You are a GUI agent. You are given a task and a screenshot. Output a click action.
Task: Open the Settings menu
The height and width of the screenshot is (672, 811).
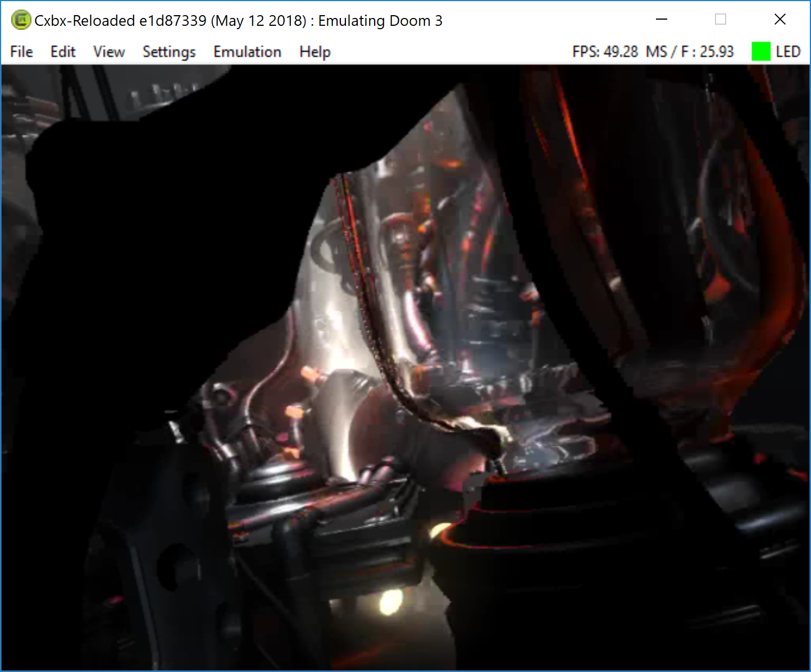pyautogui.click(x=169, y=52)
